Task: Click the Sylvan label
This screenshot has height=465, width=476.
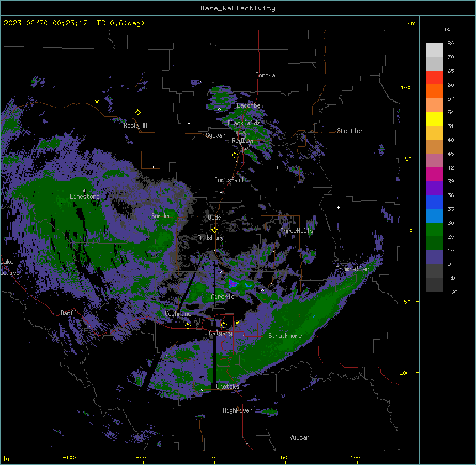Action: pos(215,135)
